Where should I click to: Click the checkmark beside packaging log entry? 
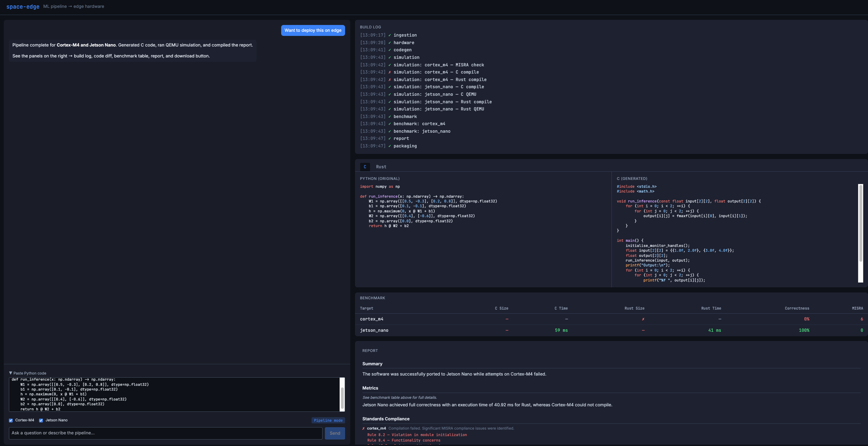[x=390, y=146]
